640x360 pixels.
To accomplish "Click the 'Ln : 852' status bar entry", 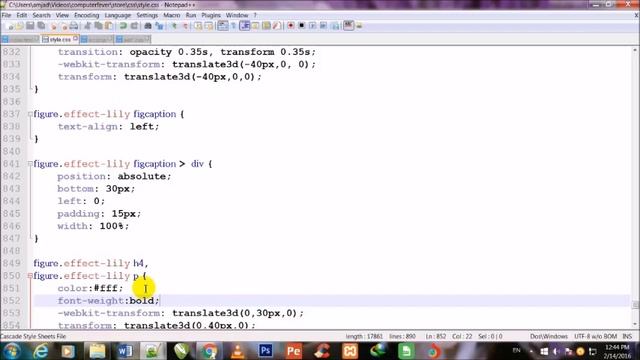I will (436, 336).
